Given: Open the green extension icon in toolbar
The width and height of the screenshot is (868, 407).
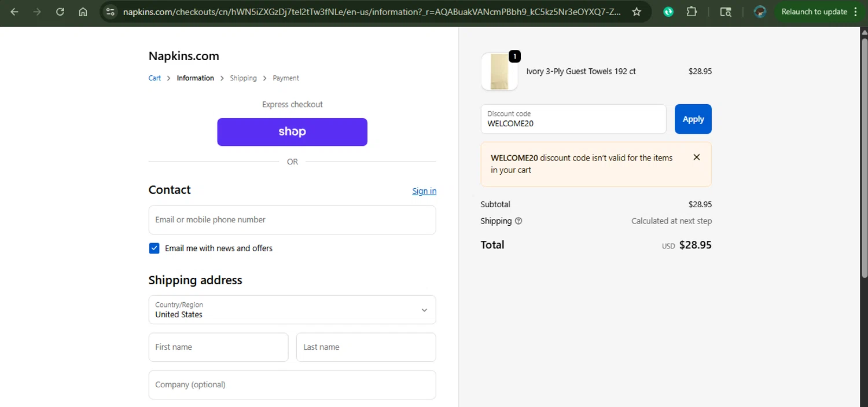Looking at the screenshot, I should 668,12.
